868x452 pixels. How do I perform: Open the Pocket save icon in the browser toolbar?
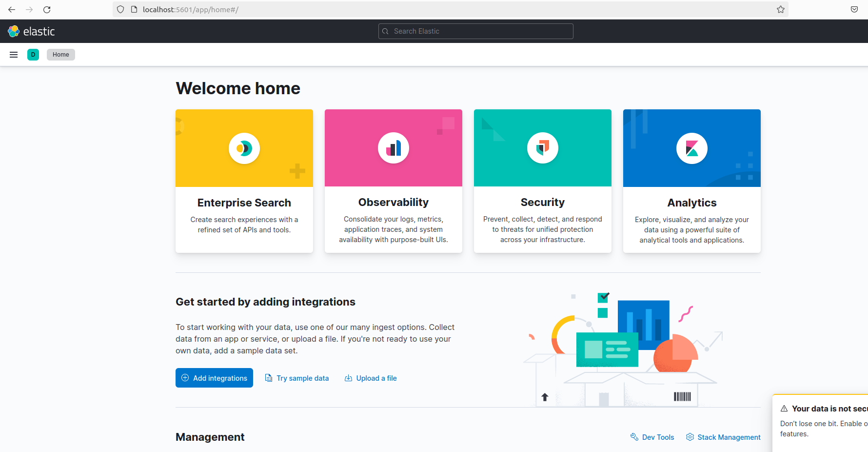854,9
